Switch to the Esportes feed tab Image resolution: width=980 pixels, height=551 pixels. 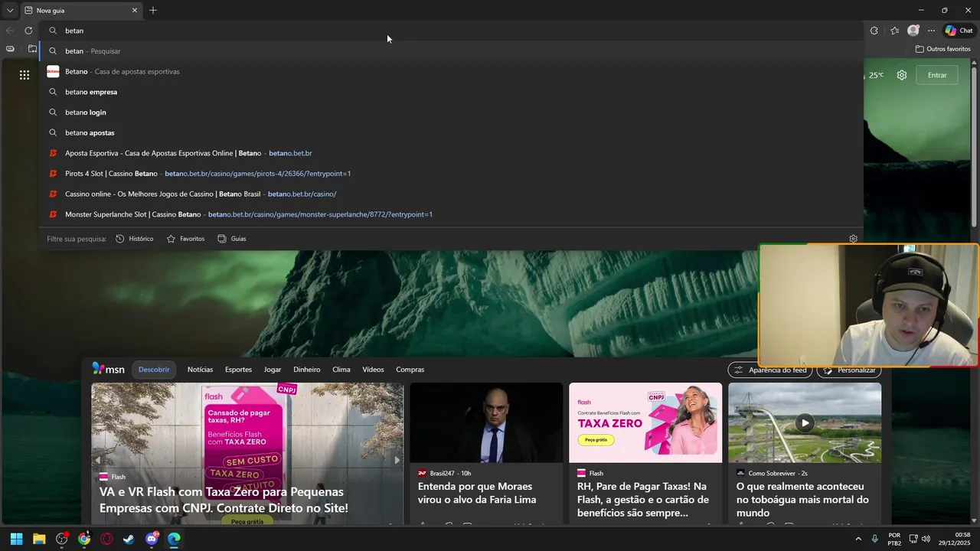pos(238,370)
